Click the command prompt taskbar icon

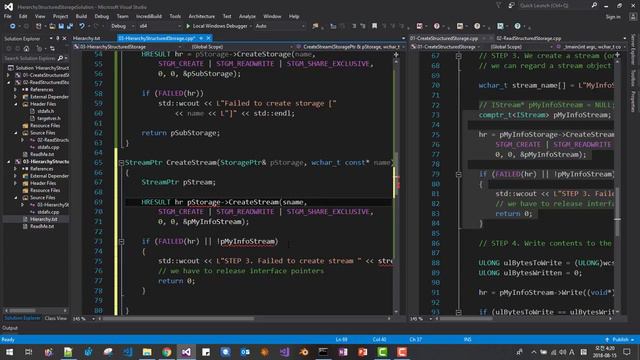(323, 352)
